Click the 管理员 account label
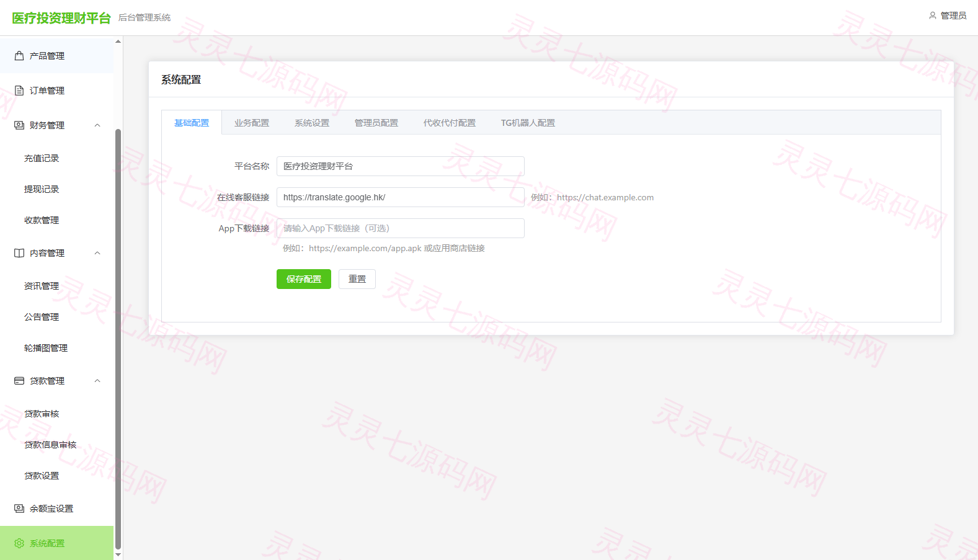Screen dimensions: 978x560 [x=953, y=16]
